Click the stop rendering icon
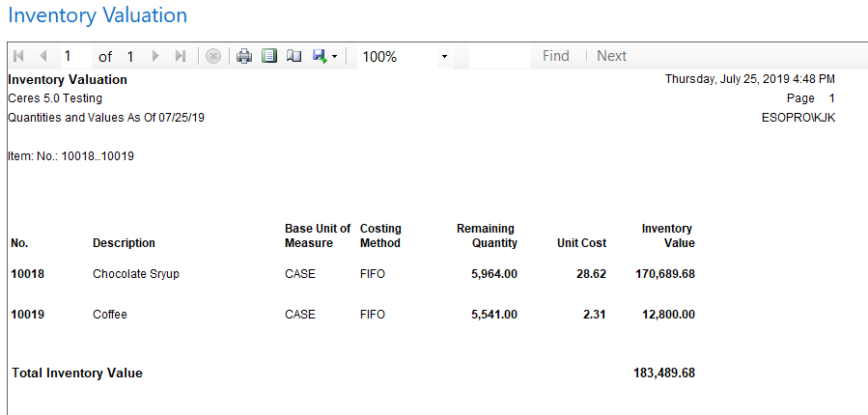This screenshot has height=415, width=868. (213, 56)
